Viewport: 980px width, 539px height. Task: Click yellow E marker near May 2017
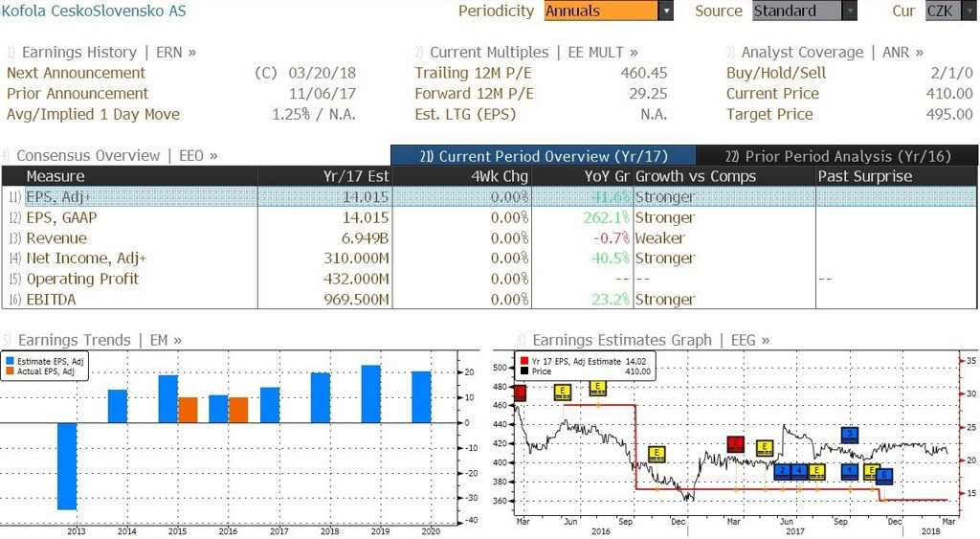click(x=765, y=448)
